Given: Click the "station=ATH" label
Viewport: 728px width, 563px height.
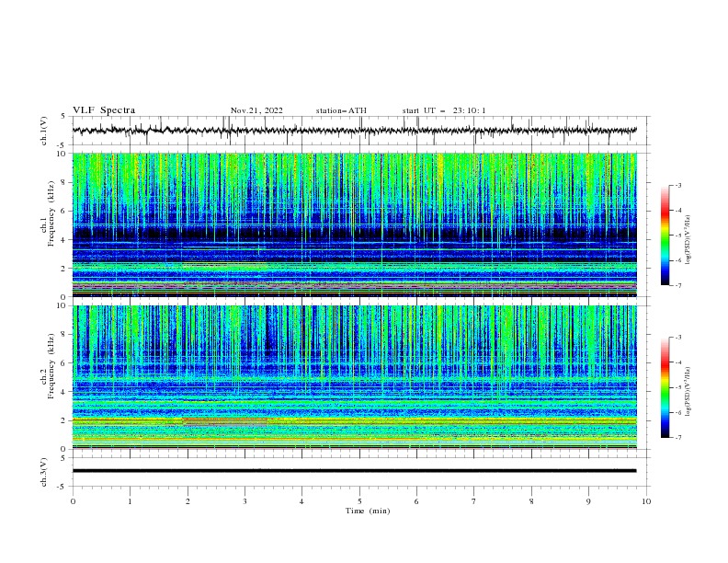Looking at the screenshot, I should (x=341, y=110).
